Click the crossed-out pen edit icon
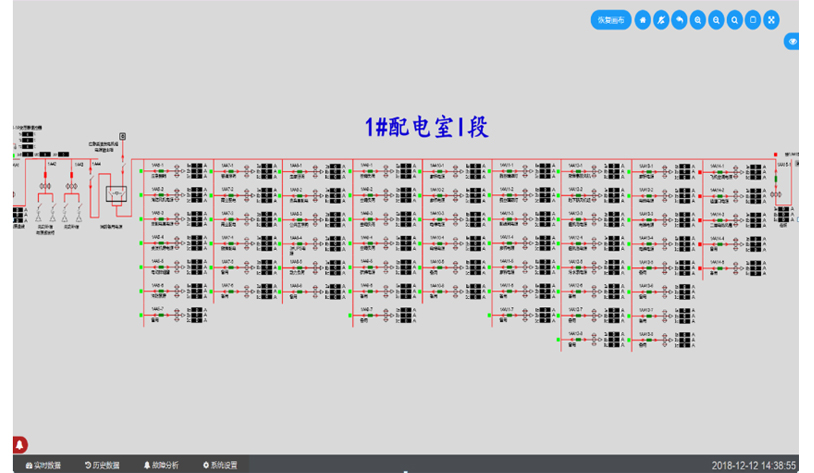This screenshot has height=473, width=814. point(661,20)
